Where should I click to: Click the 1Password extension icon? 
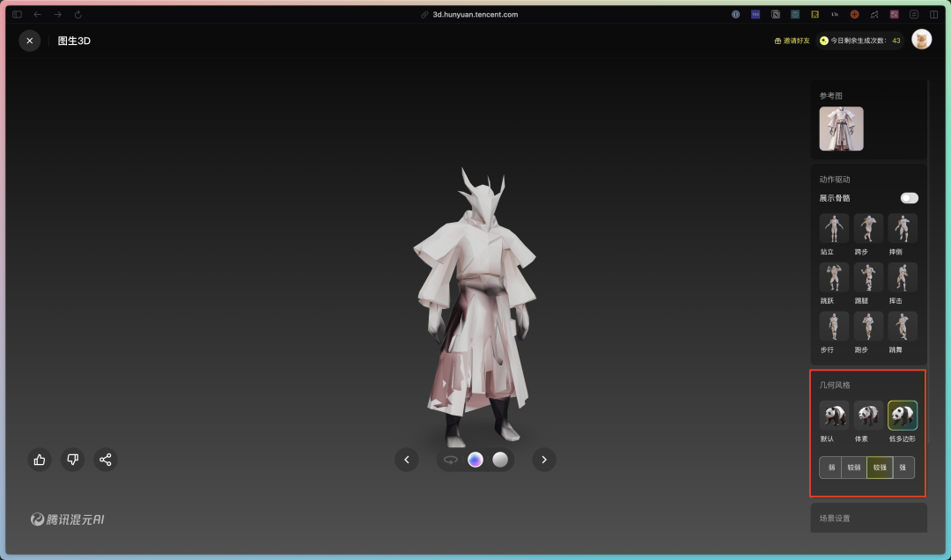735,15
